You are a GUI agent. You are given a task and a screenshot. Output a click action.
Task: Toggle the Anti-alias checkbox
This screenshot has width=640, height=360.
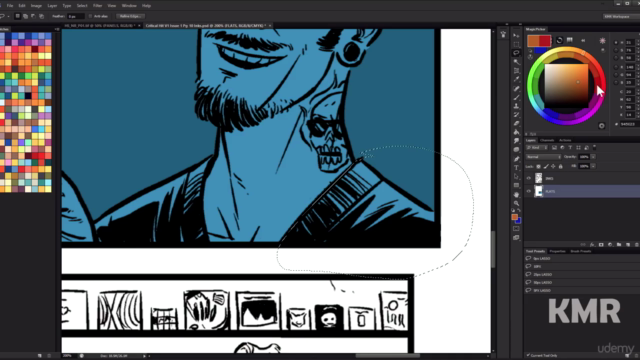click(x=90, y=16)
